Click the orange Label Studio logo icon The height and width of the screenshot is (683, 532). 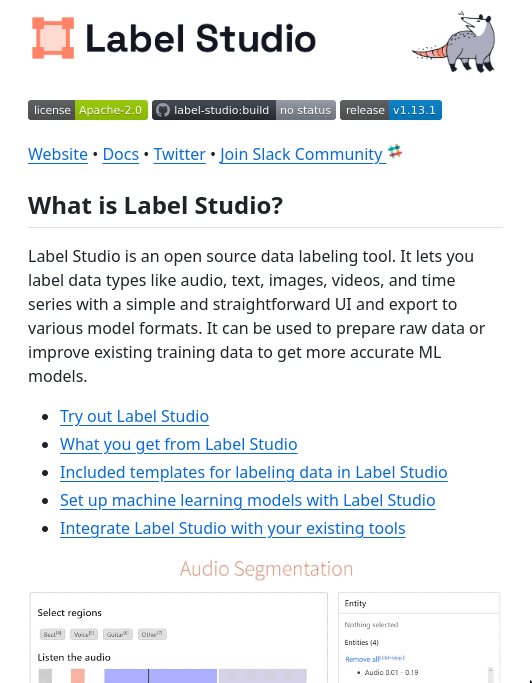tap(53, 38)
